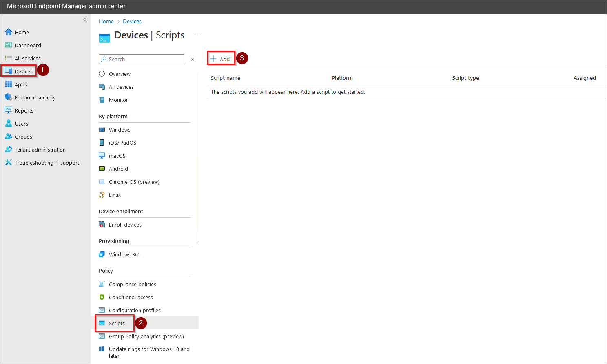
Task: Click the Home icon in left sidebar
Action: click(9, 32)
